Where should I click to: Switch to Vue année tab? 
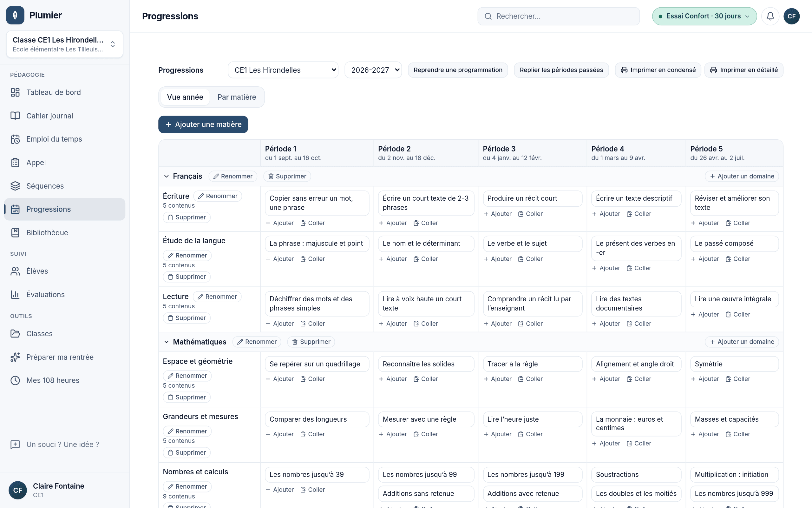[x=185, y=97]
